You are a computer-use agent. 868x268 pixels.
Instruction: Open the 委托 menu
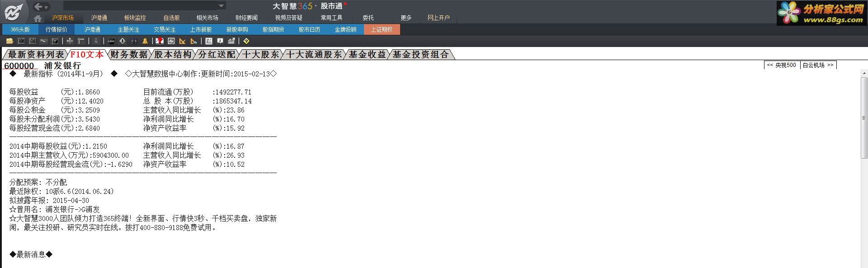[368, 18]
